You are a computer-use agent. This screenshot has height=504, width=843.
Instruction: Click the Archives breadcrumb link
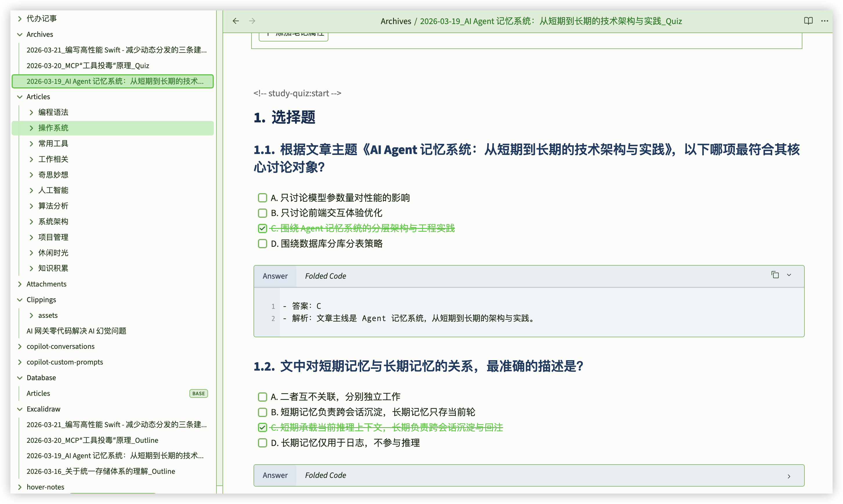tap(396, 21)
